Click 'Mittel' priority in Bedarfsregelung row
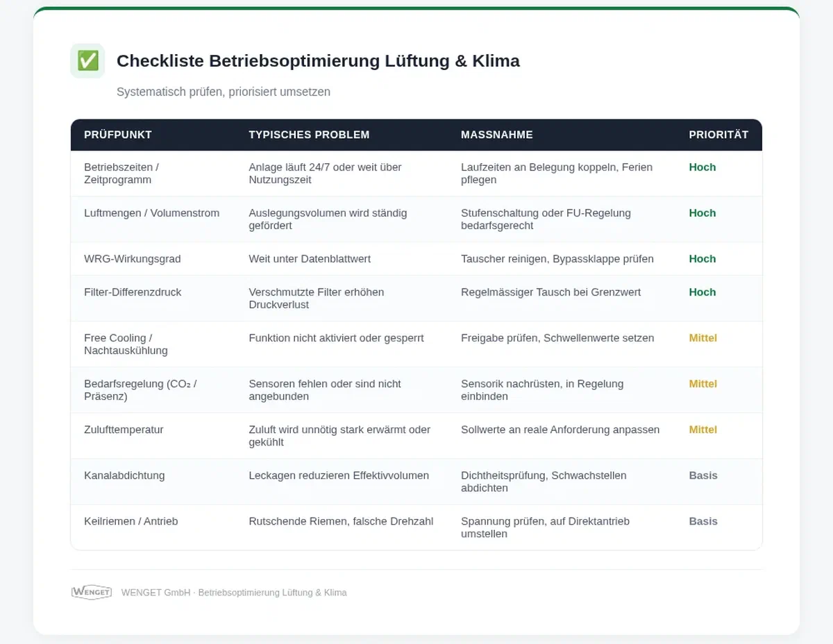The image size is (833, 644). (x=702, y=384)
